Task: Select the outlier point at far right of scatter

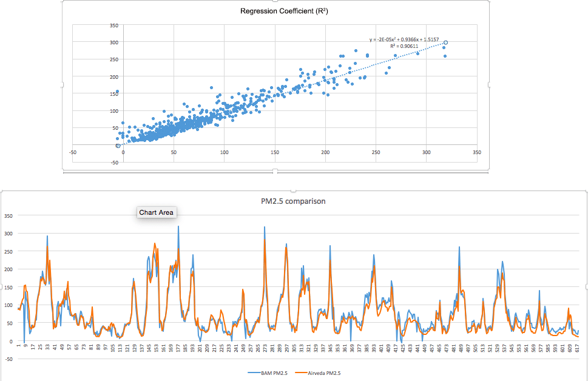Action: click(445, 56)
